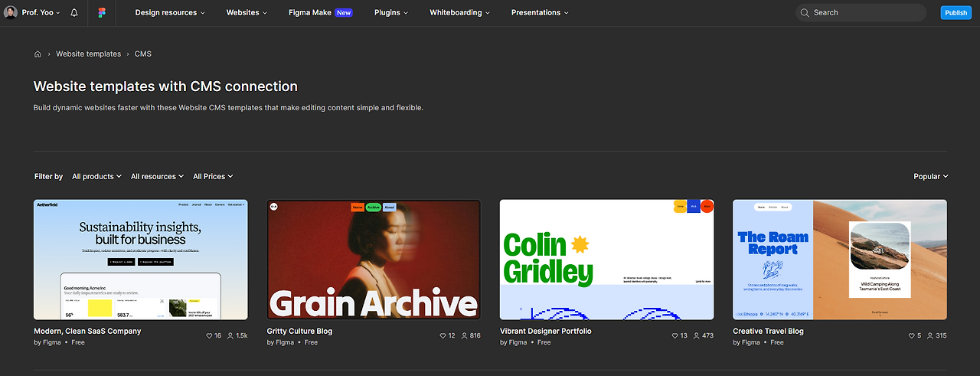Viewport: 980px width, 376px height.
Task: Open Modern, Clean SaaS Company title link
Action: 87,332
